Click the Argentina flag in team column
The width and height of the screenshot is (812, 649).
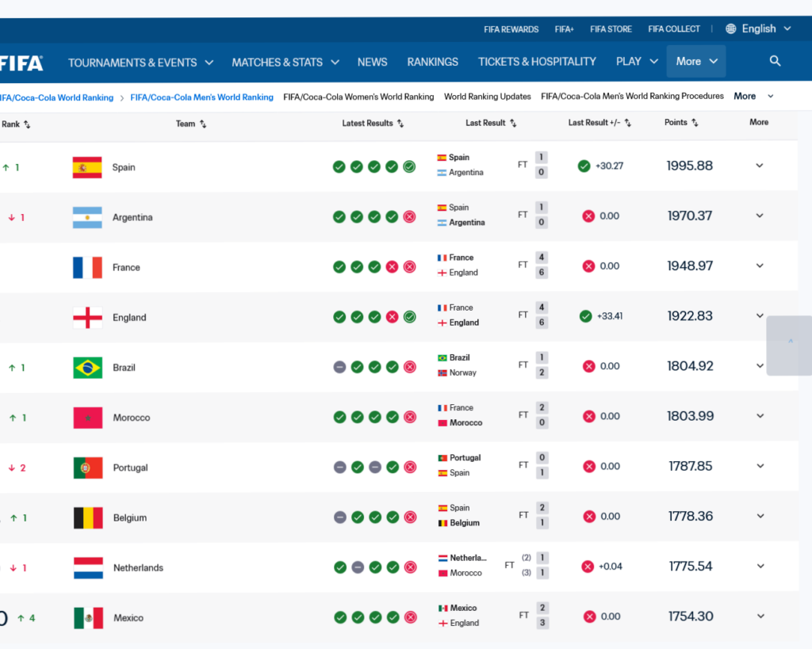click(x=87, y=217)
